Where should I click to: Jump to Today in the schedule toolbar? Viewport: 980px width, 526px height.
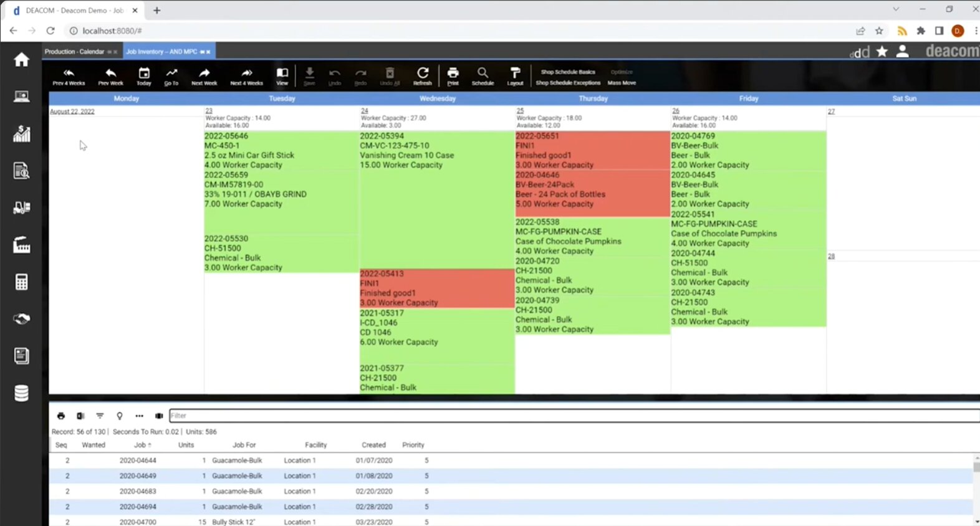[144, 77]
